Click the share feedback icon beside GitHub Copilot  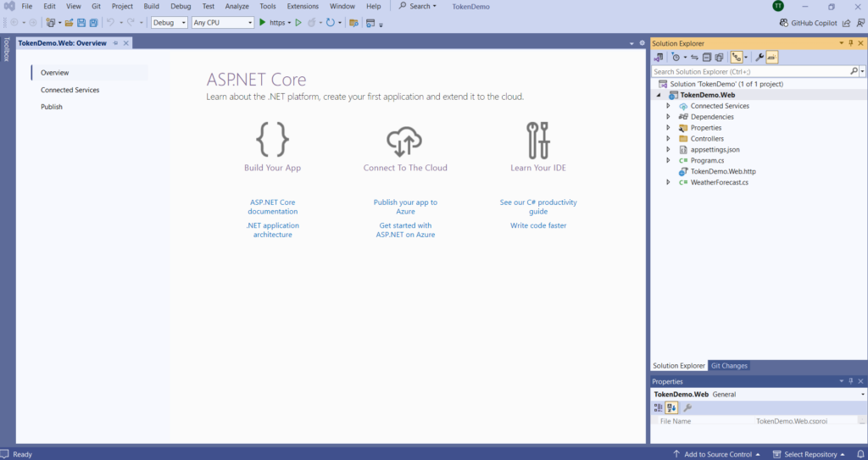click(x=847, y=23)
